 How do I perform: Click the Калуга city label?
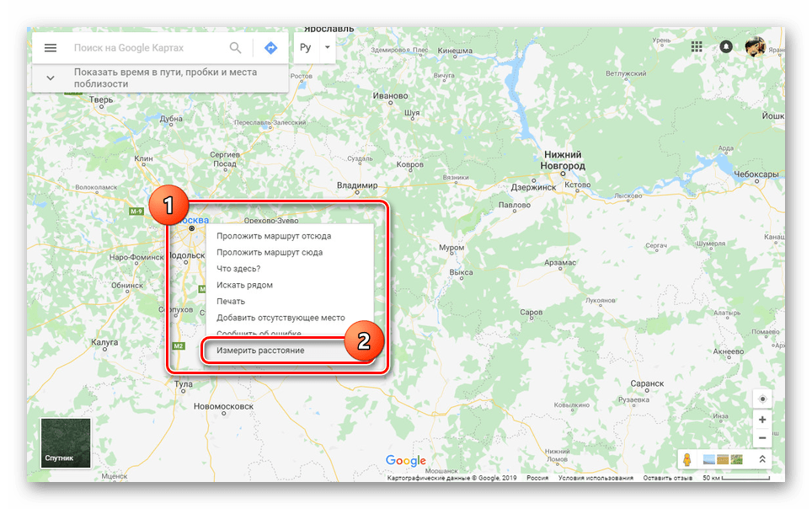pos(104,342)
